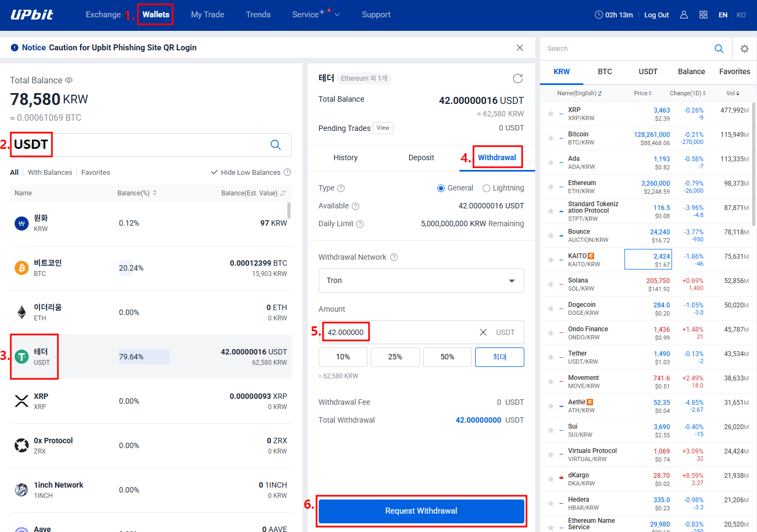Screen dimensions: 757x532
Task: Switch to the Deposit tab
Action: (421, 157)
